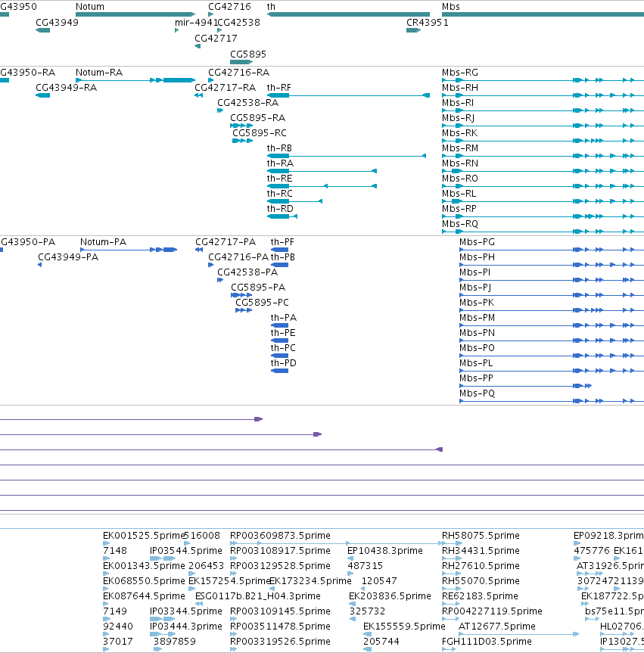
Task: Open the RP003609873.5prime EST label
Action: point(280,536)
